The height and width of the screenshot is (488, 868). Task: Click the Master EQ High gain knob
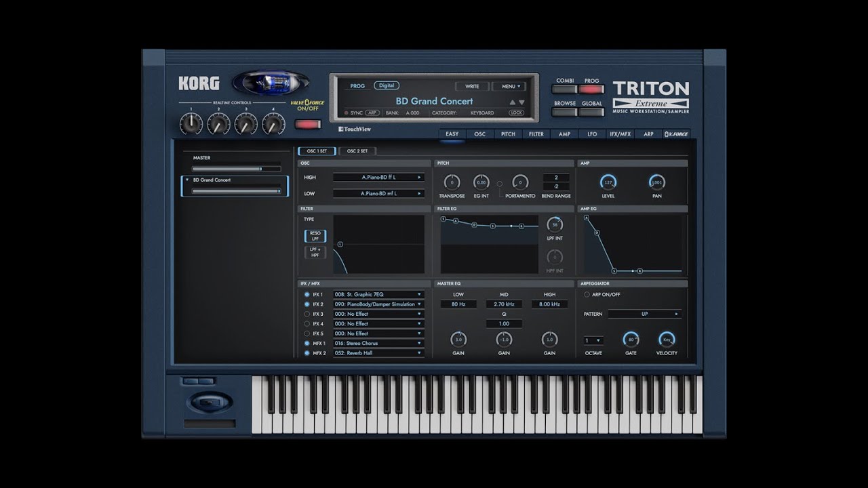pos(549,340)
